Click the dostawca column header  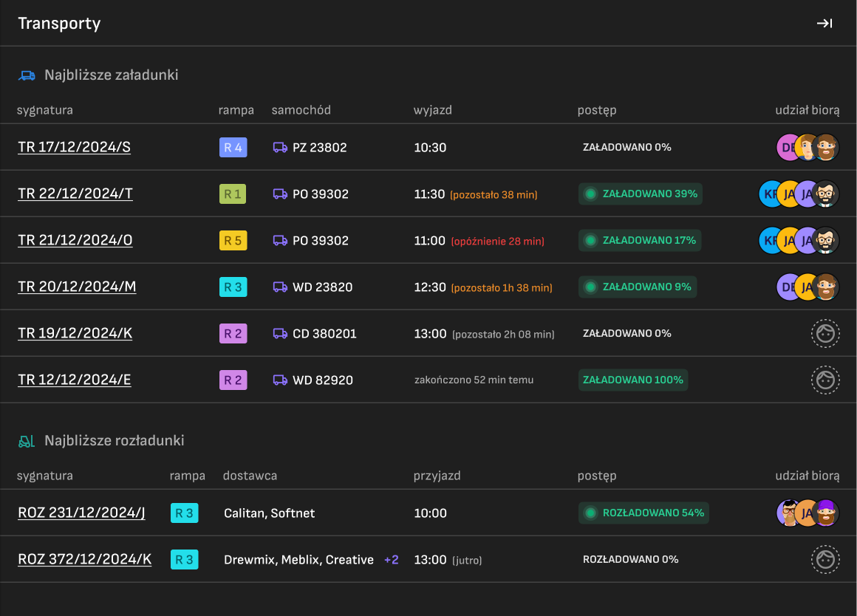pos(250,476)
